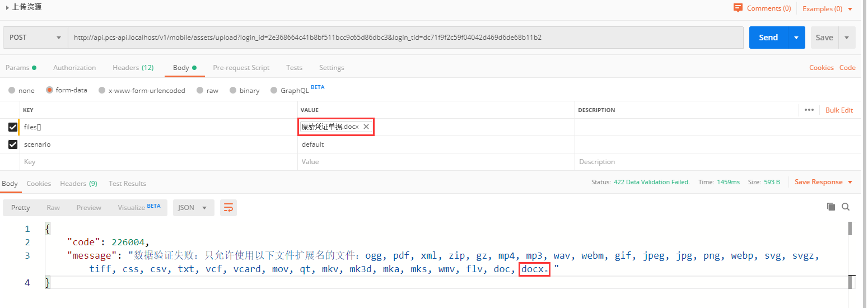Image resolution: width=868 pixels, height=308 pixels.
Task: Click the copy response icon
Action: [831, 207]
